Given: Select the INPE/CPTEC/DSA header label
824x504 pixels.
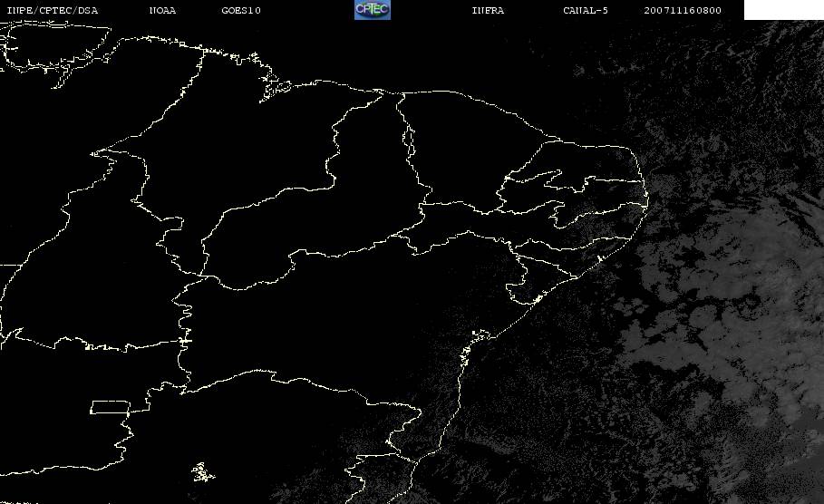Looking at the screenshot, I should pos(53,11).
